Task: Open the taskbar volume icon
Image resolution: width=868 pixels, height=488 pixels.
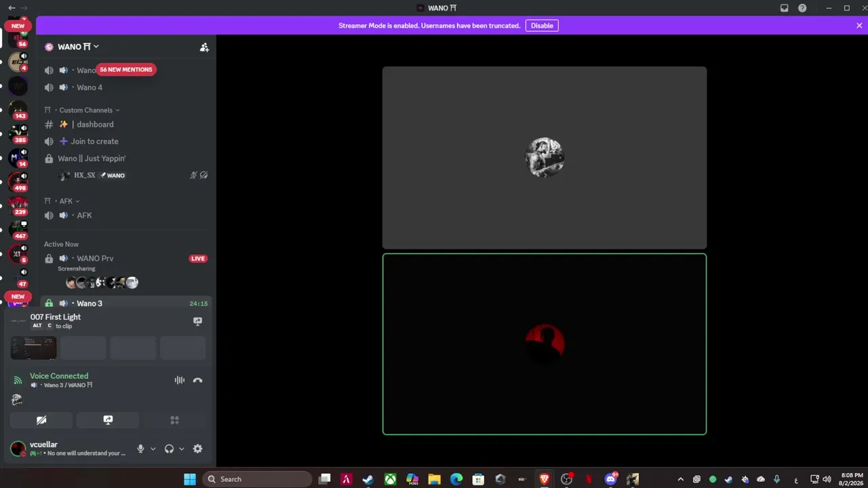Action: click(825, 479)
